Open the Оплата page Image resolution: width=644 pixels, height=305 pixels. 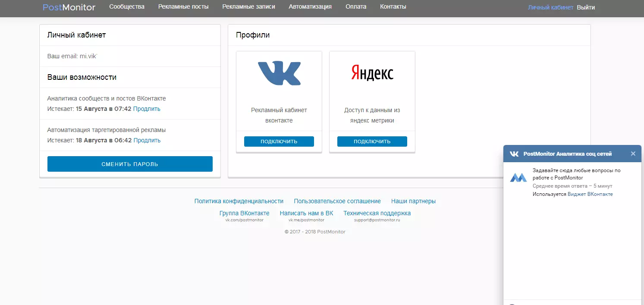click(356, 6)
